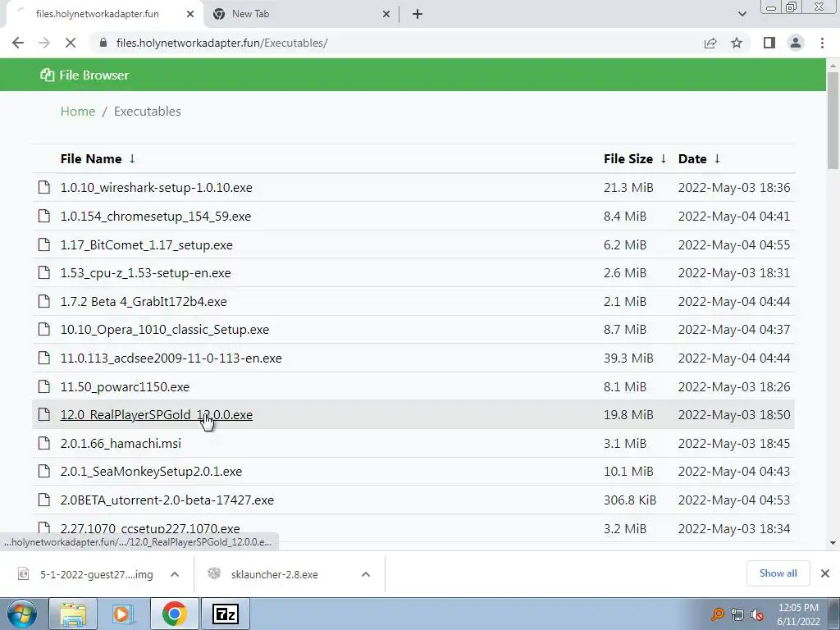Viewport: 840px width, 630px height.
Task: Open the Windows Start orb
Action: (21, 614)
